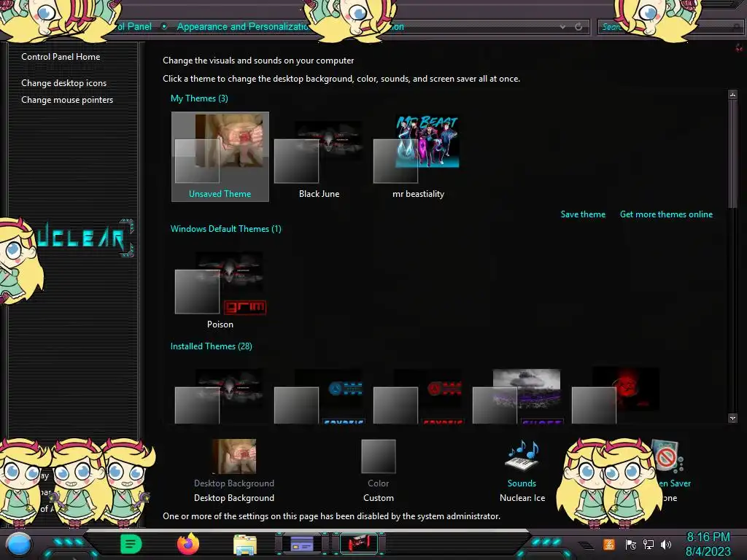Select the installed theme with UFO cloud
Screen dimensions: 747x560
(x=517, y=396)
